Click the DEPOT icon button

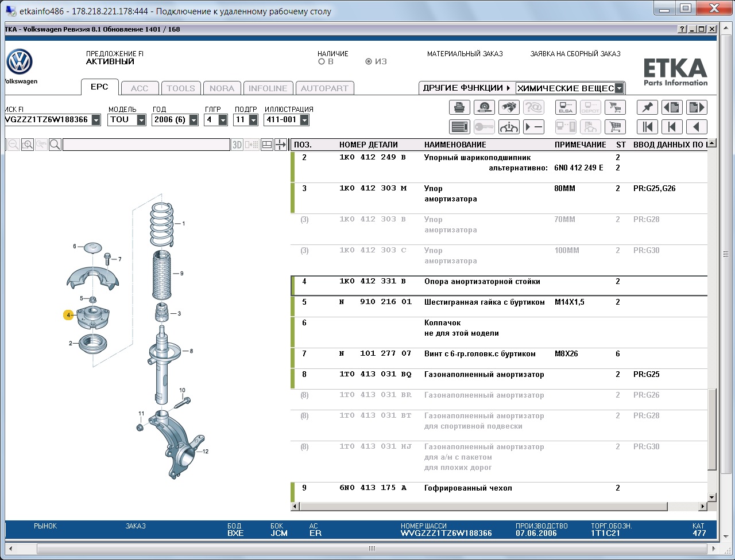point(590,107)
